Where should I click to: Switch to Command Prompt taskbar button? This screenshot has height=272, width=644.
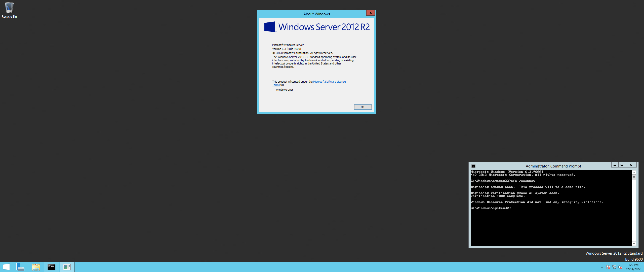52,267
